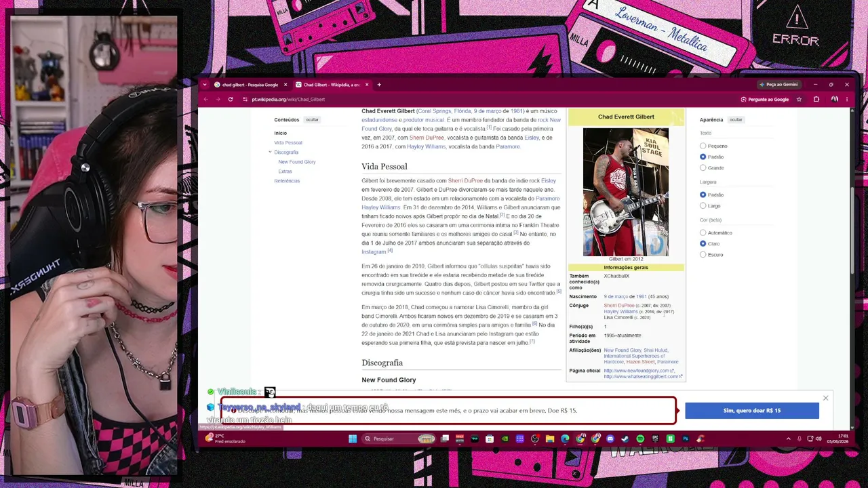This screenshot has height=488, width=868.
Task: Click Pergunte ao Google in the address bar
Action: coord(765,100)
